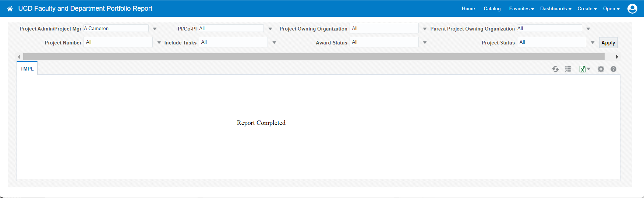The height and width of the screenshot is (198, 644).
Task: Click the refresh report icon
Action: (555, 69)
